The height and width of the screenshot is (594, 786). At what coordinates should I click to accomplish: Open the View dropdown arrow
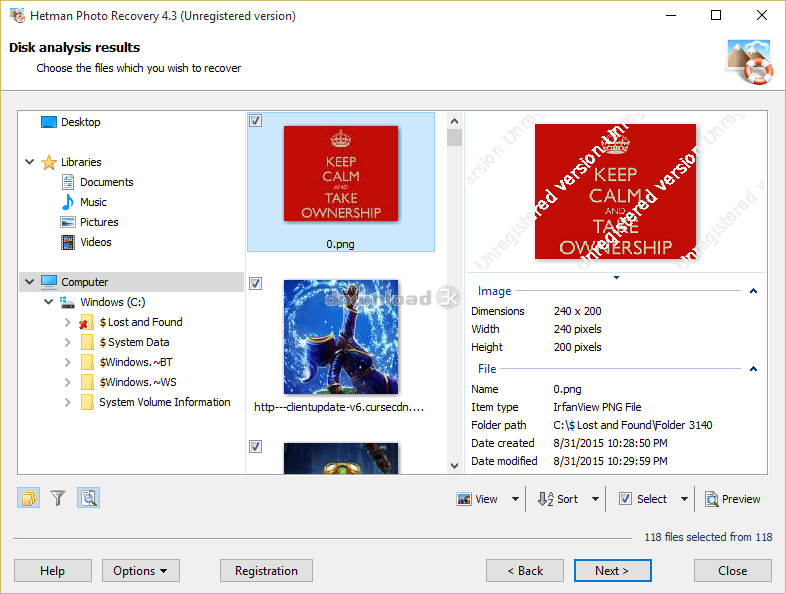coord(515,499)
